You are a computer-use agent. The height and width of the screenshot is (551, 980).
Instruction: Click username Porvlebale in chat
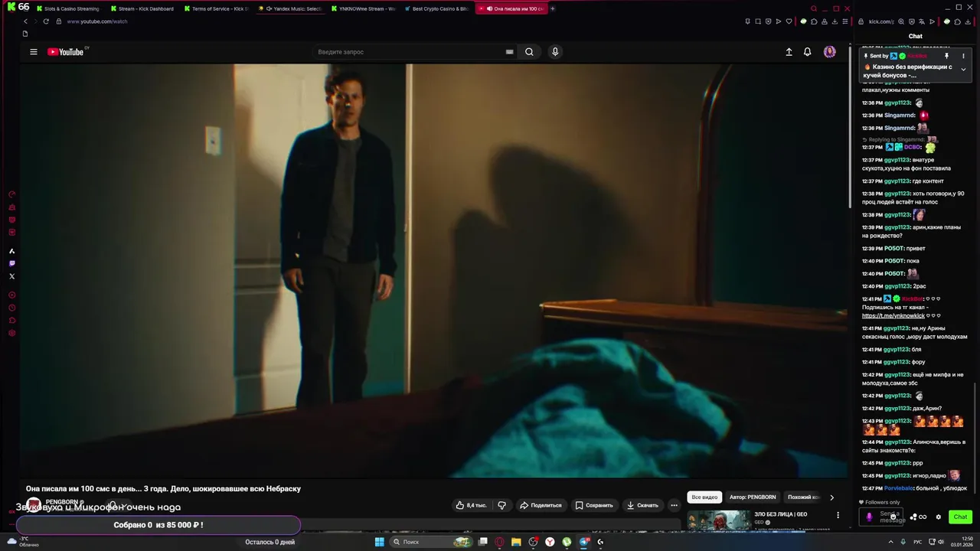click(899, 488)
